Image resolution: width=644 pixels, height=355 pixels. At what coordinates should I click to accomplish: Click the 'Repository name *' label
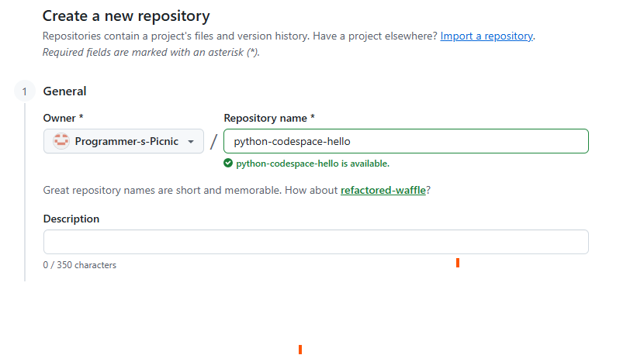click(x=269, y=118)
